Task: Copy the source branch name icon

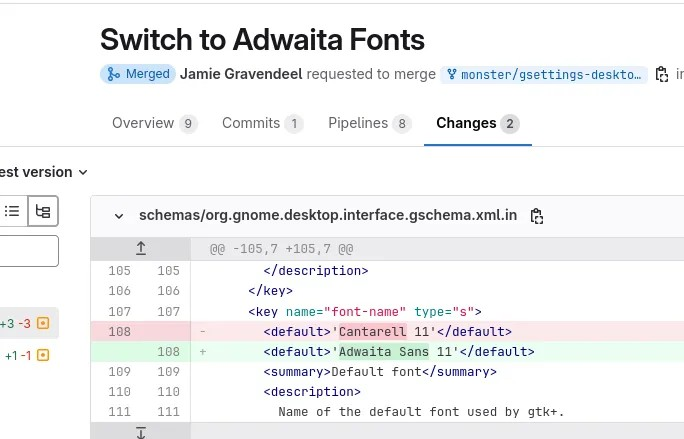Action: pos(662,74)
